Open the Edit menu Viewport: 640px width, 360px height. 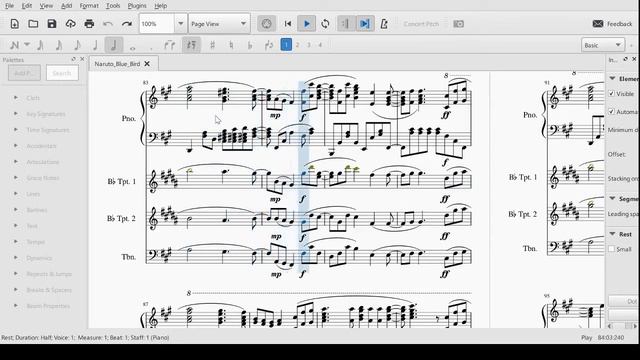click(27, 6)
